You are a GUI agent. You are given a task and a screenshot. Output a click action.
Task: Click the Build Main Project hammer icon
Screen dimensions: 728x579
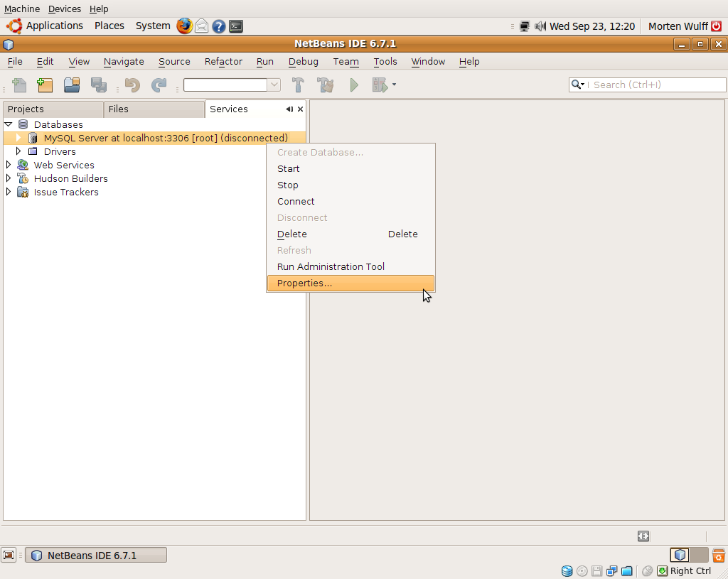pyautogui.click(x=298, y=85)
